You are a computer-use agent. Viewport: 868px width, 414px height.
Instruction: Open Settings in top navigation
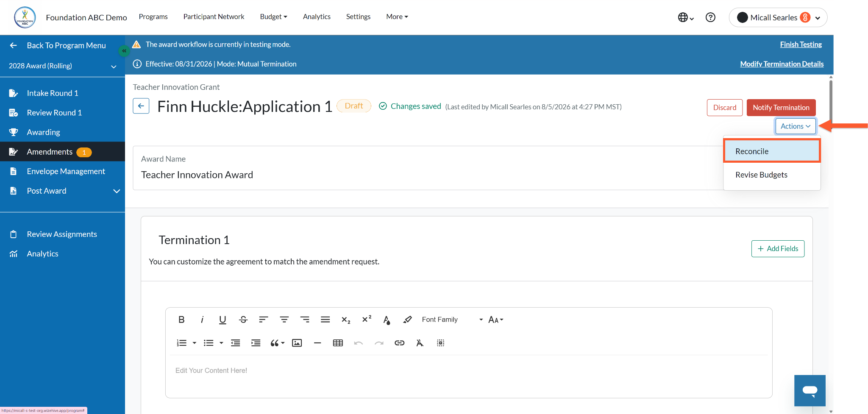click(x=358, y=17)
